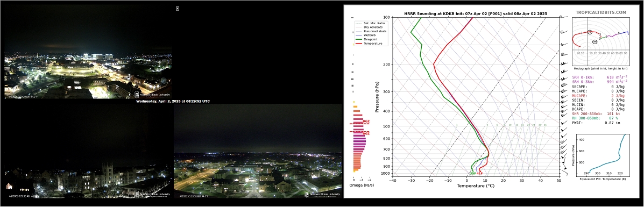Click the red '41F' surface temperature label
This screenshot has height=207, width=644.
[480, 173]
